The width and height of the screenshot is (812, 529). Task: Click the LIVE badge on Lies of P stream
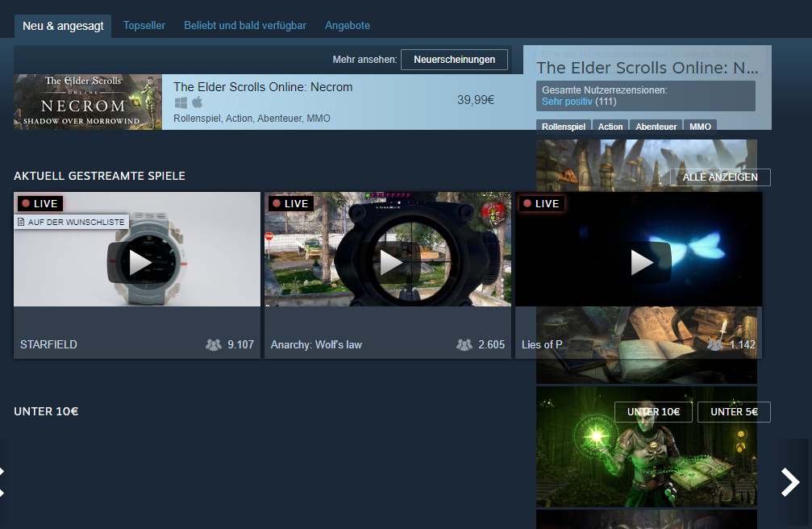[542, 204]
